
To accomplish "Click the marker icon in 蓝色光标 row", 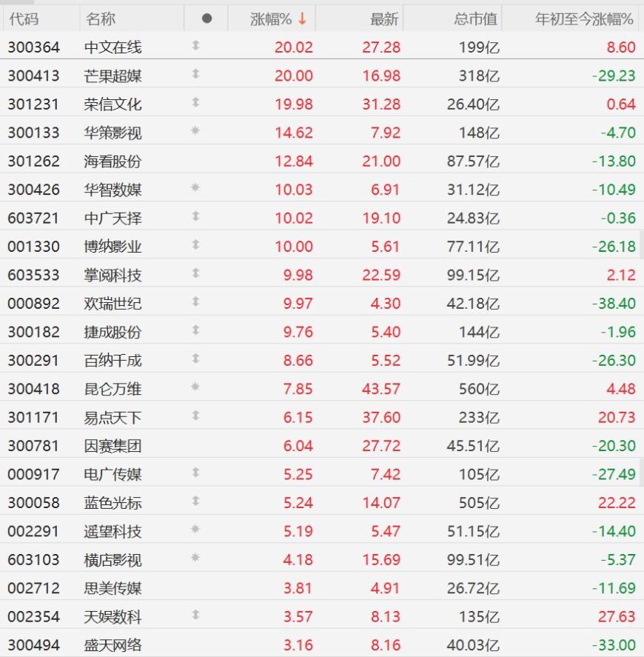I will coord(195,501).
